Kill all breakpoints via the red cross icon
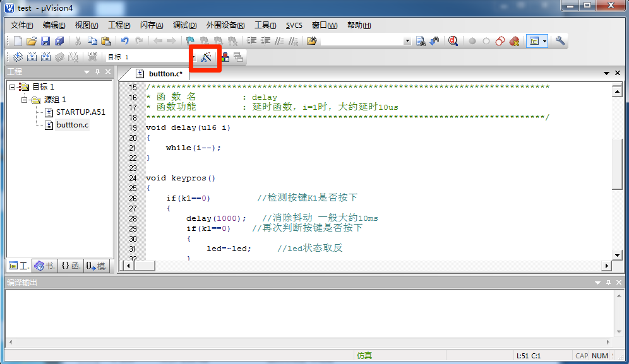629x364 pixels. 514,41
